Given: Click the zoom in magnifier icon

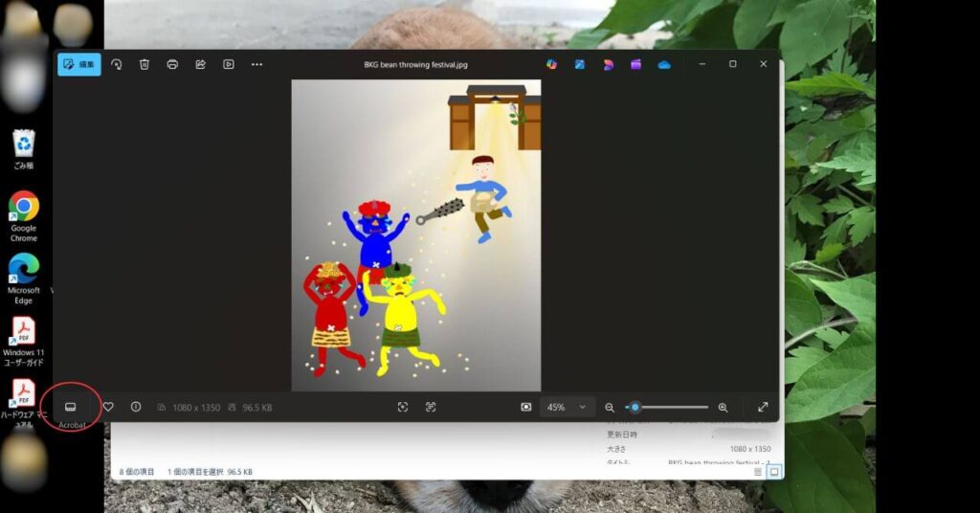Looking at the screenshot, I should 723,407.
